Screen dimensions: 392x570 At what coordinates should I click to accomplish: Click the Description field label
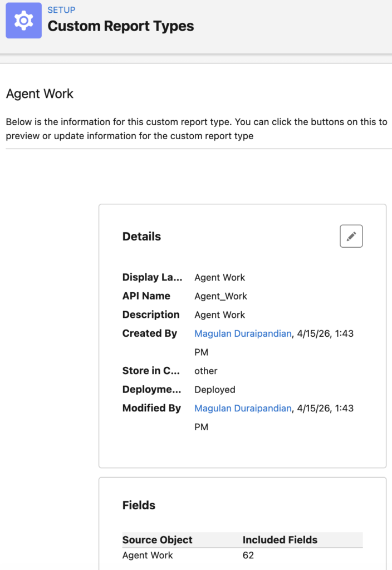pyautogui.click(x=151, y=315)
